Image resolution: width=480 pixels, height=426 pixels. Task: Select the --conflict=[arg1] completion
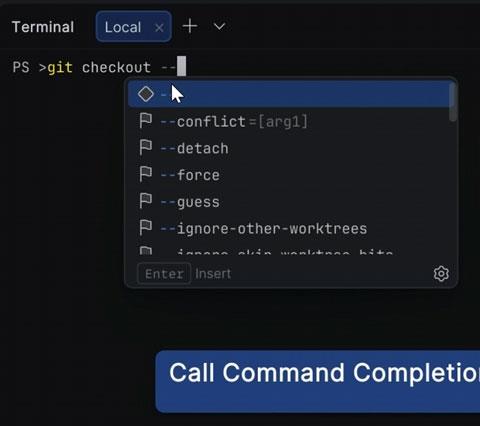(289, 121)
